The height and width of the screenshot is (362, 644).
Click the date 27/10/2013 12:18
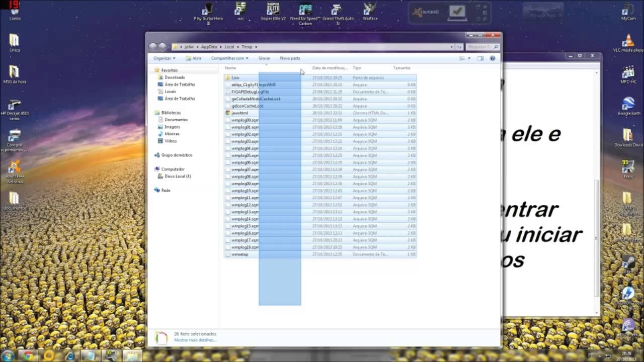(x=327, y=127)
